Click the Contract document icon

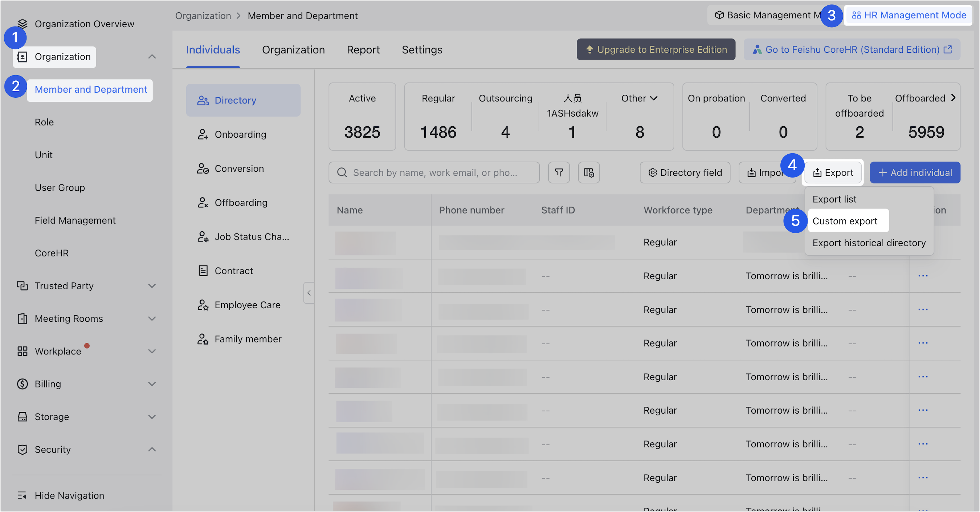203,271
